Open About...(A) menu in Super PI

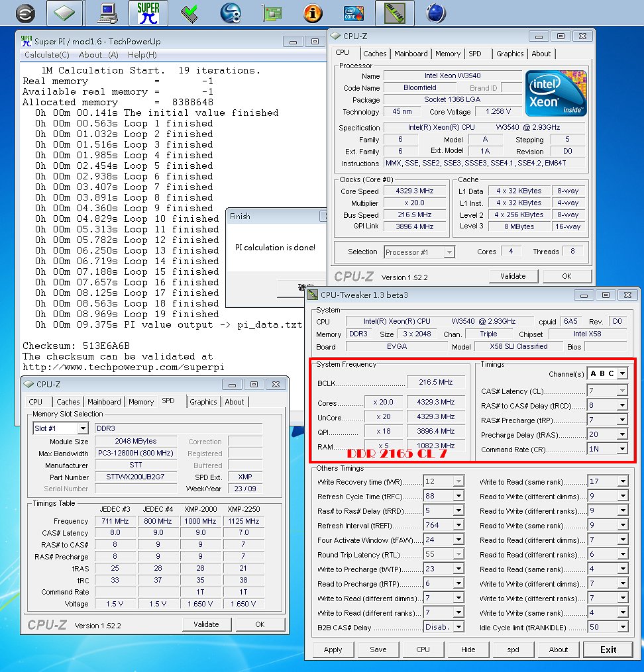click(98, 55)
